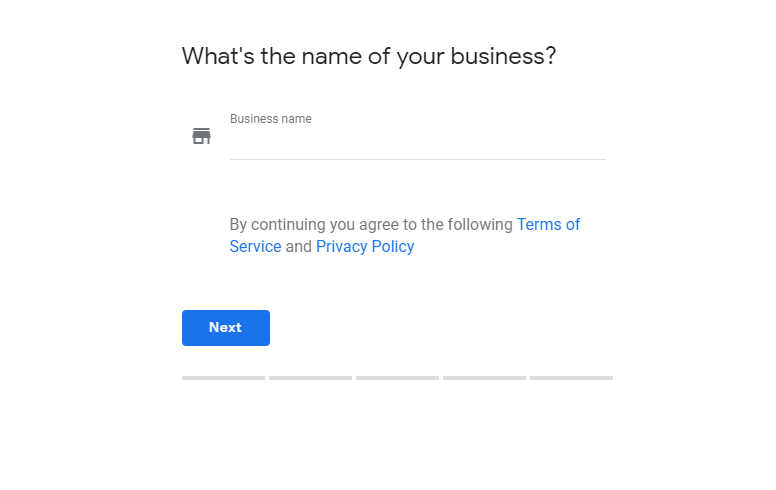
Task: Click the word "and" between the links
Action: point(298,246)
